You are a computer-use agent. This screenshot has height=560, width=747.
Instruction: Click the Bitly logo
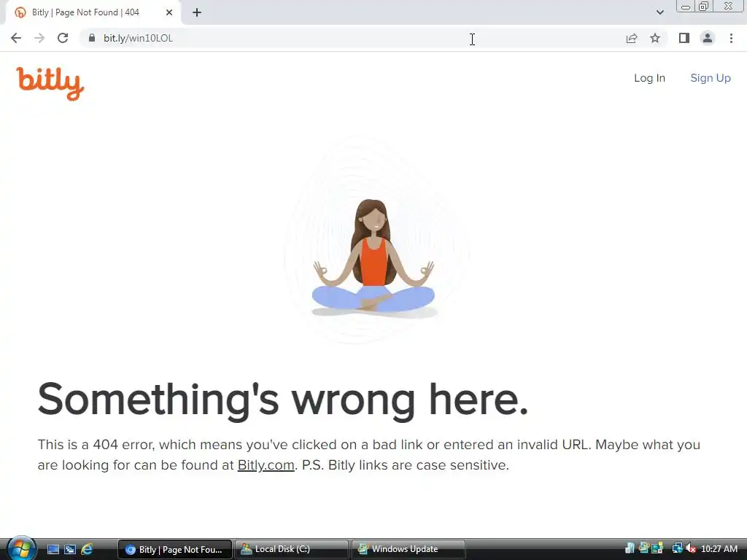pos(50,83)
